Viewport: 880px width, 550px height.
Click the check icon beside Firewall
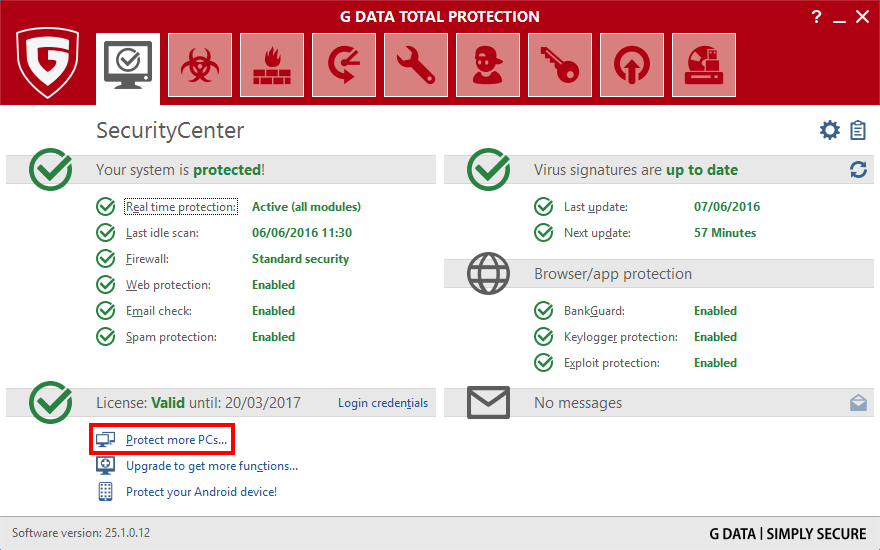106,259
